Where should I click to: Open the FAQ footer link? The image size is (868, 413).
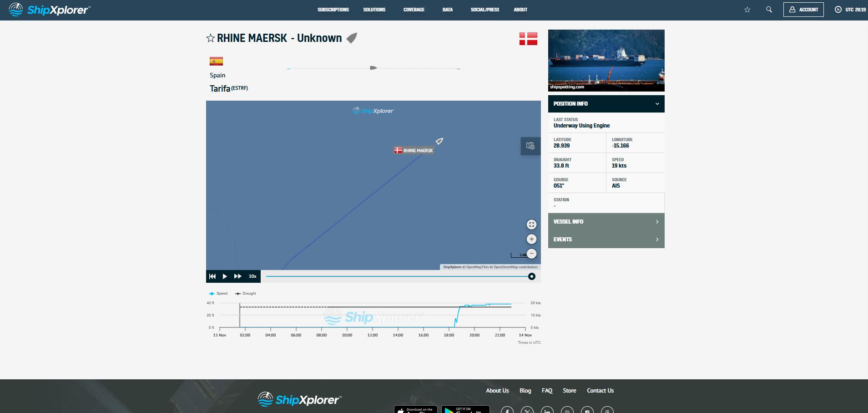pos(547,391)
